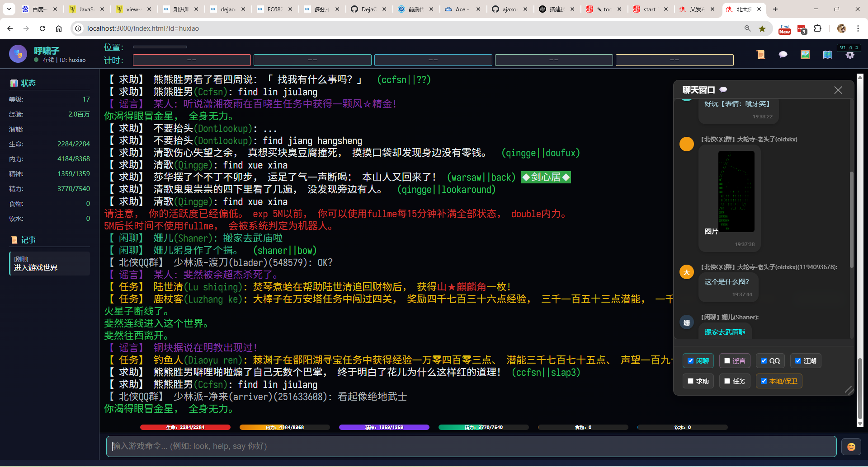Click the emoji icon beside the command input
This screenshot has width=868, height=467.
pos(851,446)
